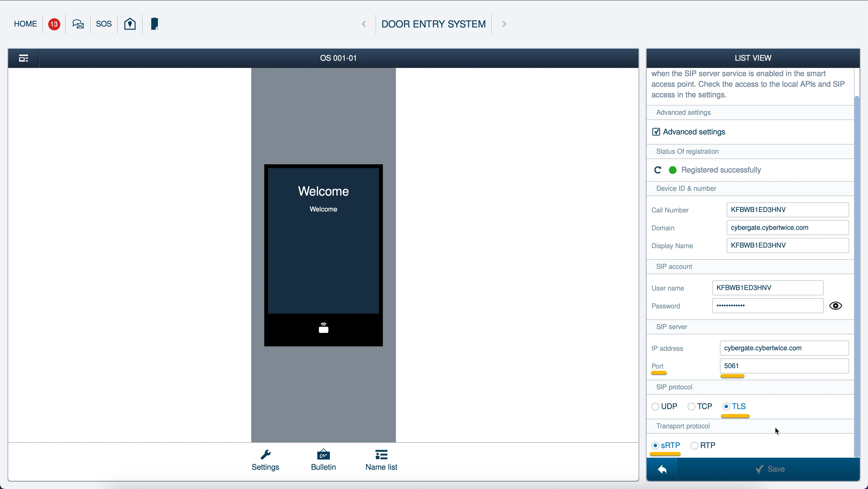Click the OS 001-01 header title
This screenshot has height=489, width=868.
(x=338, y=58)
